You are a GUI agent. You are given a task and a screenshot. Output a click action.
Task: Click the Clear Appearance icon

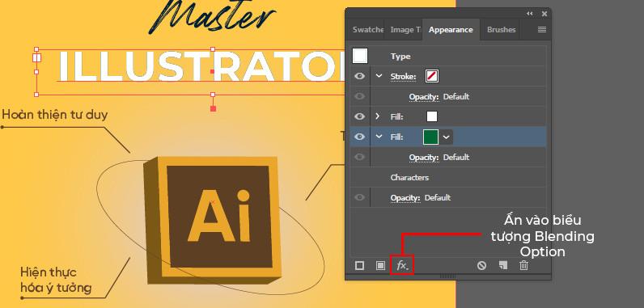(481, 266)
